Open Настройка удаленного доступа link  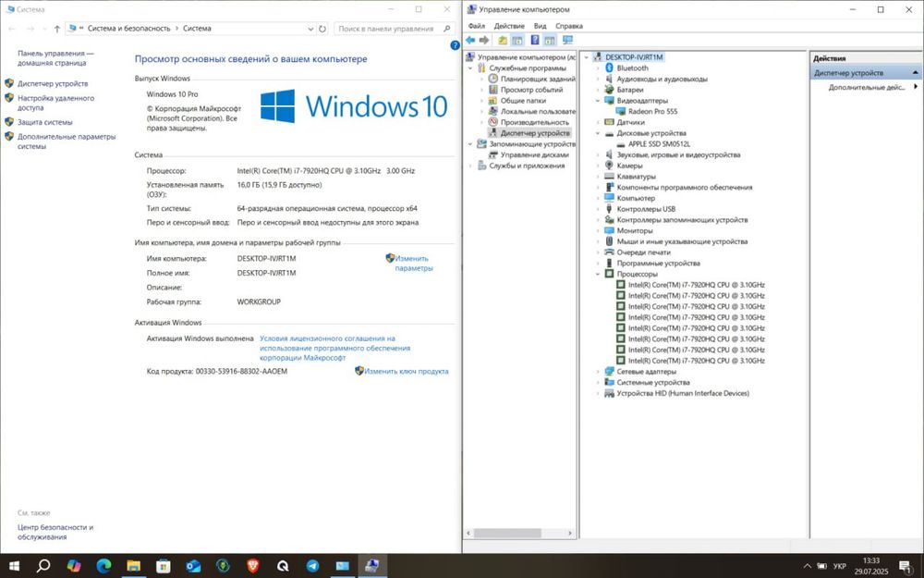(55, 104)
